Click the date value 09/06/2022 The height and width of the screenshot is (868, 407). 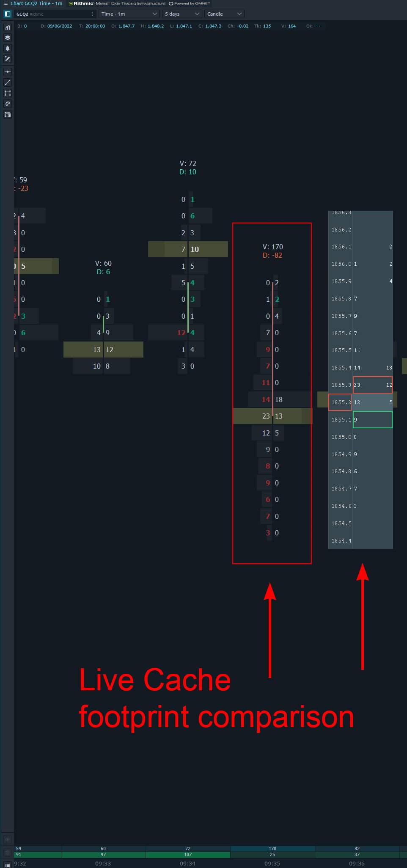click(60, 26)
